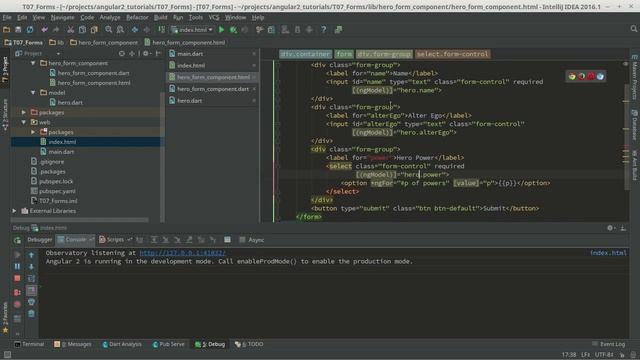Open the Terminal tool window button
This screenshot has height=360, width=640.
point(29,344)
